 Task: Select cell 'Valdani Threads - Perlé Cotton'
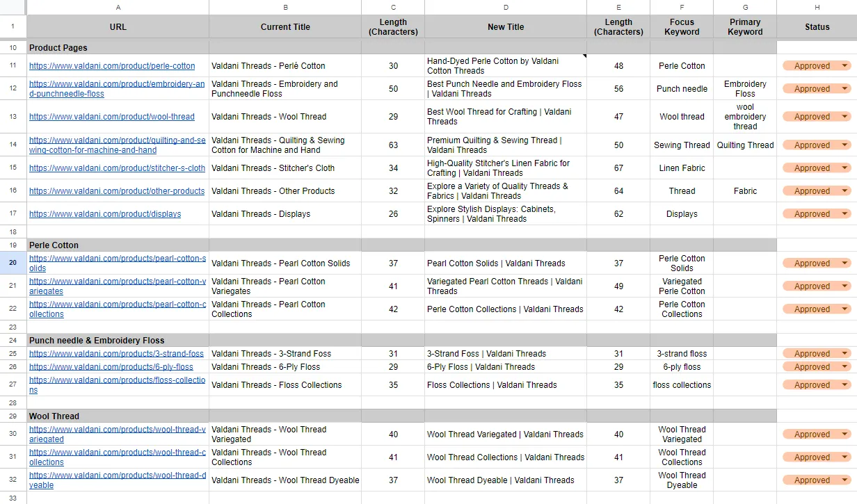pos(285,66)
